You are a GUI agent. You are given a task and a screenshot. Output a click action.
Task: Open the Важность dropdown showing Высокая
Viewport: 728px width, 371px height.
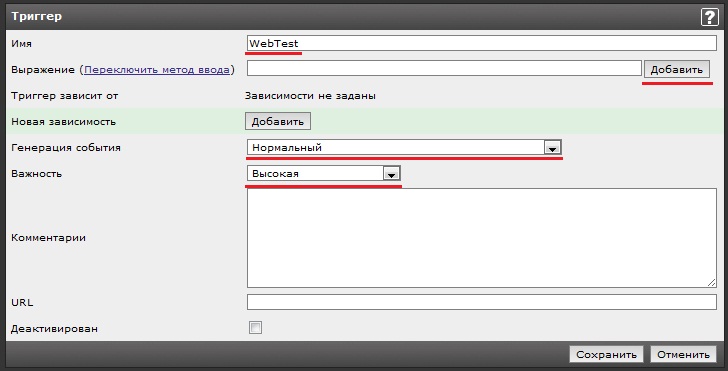tap(323, 174)
